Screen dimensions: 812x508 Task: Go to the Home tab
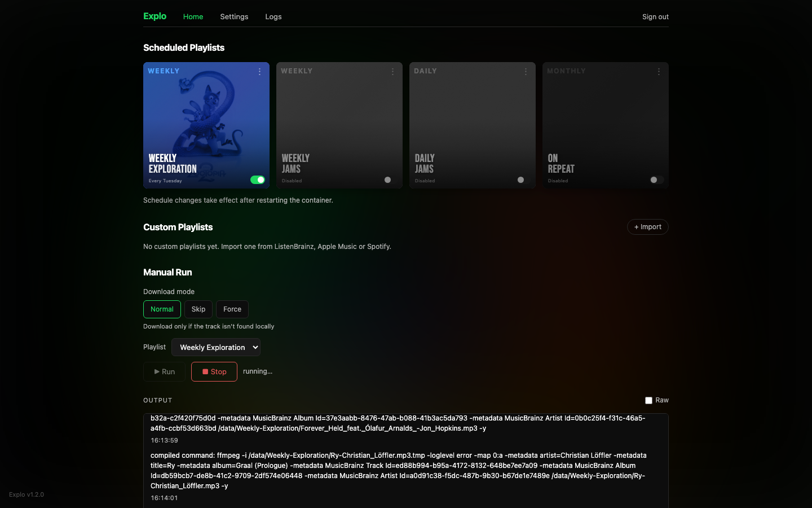coord(193,17)
